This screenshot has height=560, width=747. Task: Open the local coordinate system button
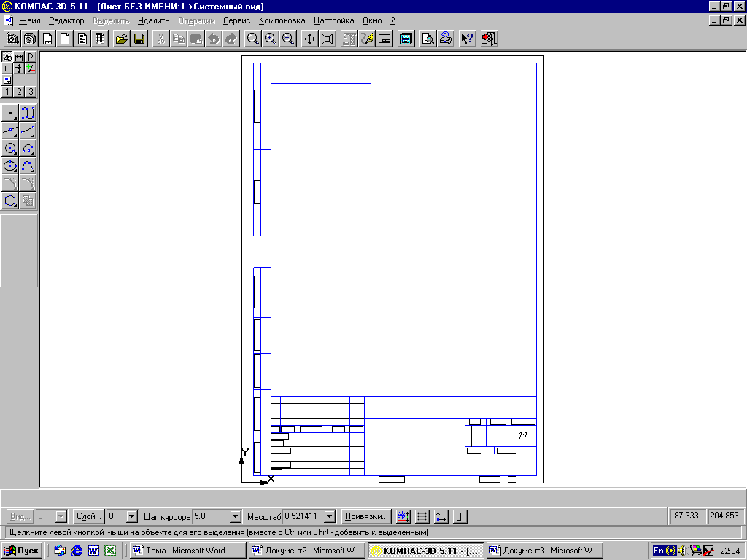pos(441,516)
